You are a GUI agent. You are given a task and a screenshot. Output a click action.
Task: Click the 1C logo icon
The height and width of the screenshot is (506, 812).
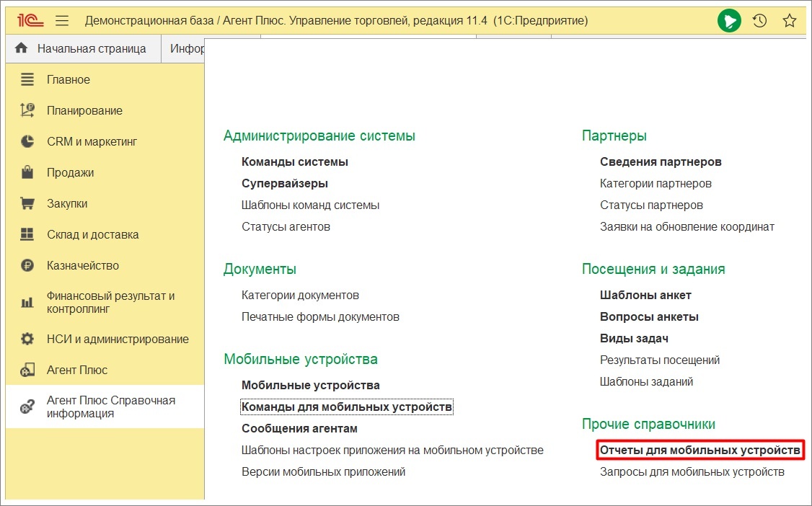(30, 21)
